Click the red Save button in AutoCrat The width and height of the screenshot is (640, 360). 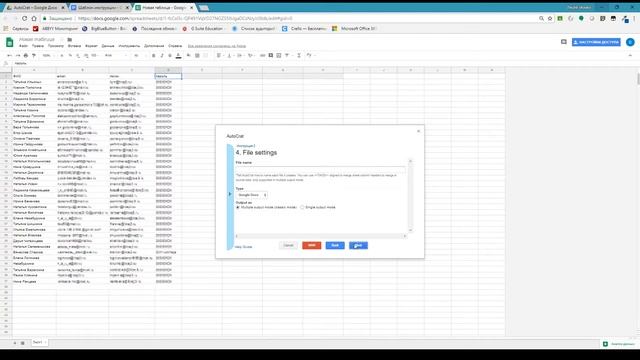point(312,245)
